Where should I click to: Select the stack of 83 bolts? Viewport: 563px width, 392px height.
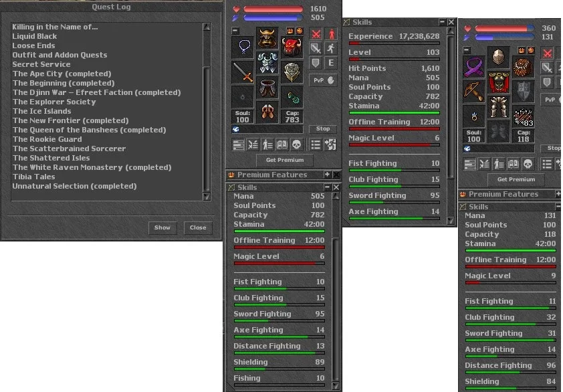pos(523,116)
